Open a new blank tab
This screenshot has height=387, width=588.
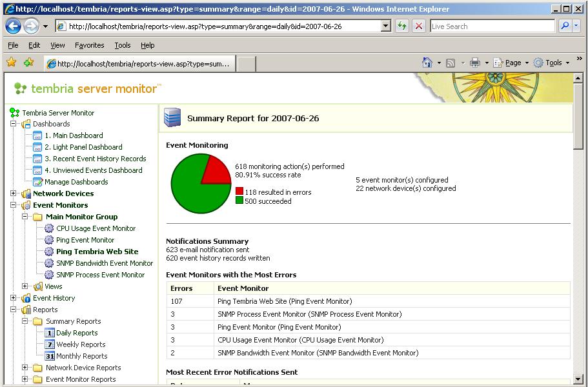247,64
